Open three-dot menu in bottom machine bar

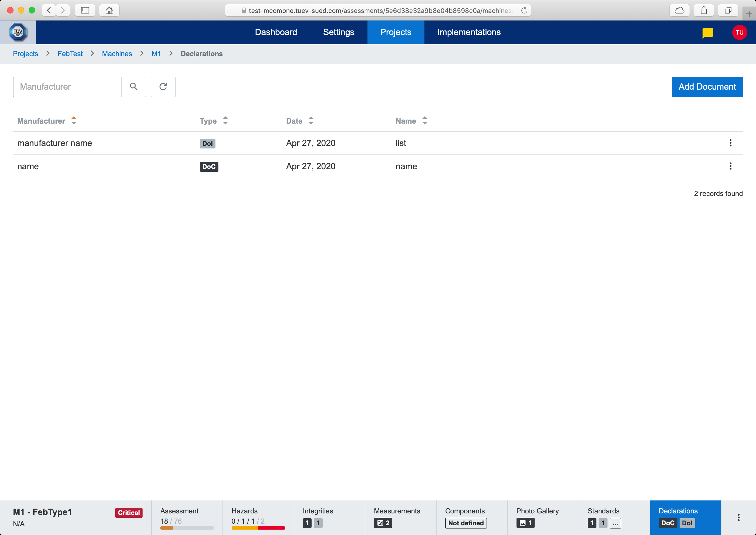coord(738,517)
